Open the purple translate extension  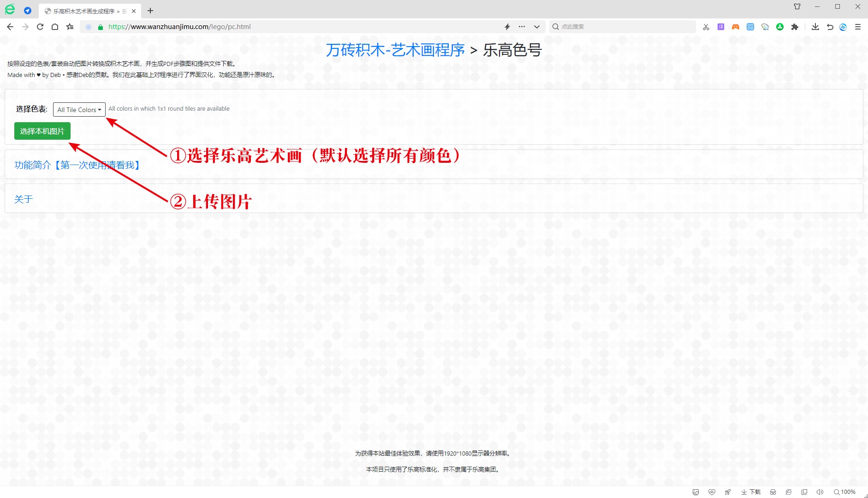click(721, 27)
